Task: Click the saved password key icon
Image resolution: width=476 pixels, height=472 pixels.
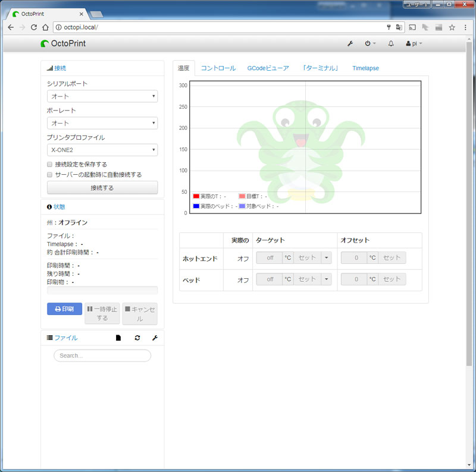Action: tap(389, 27)
